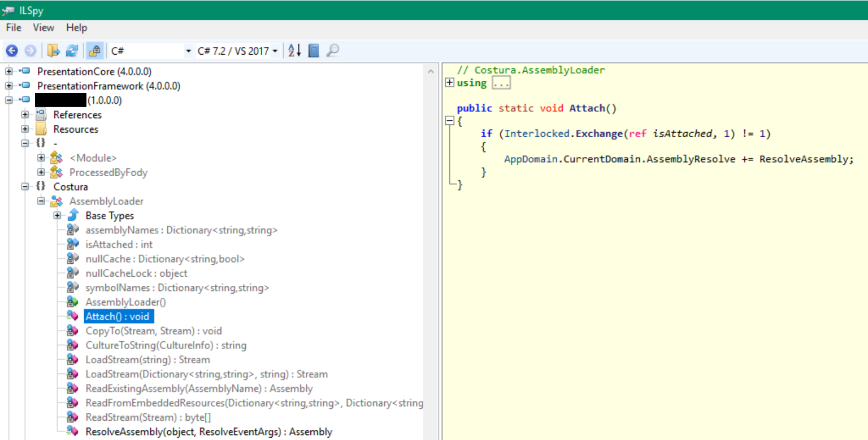Select ReadFromEmbeddedResources method
Viewport: 868px width, 440px height.
coord(254,403)
